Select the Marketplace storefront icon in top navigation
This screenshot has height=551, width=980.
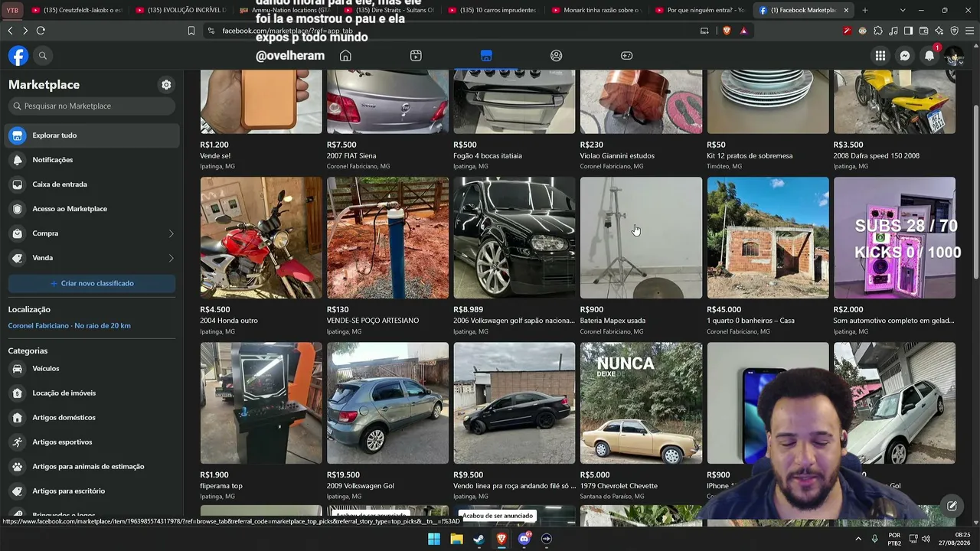click(486, 56)
